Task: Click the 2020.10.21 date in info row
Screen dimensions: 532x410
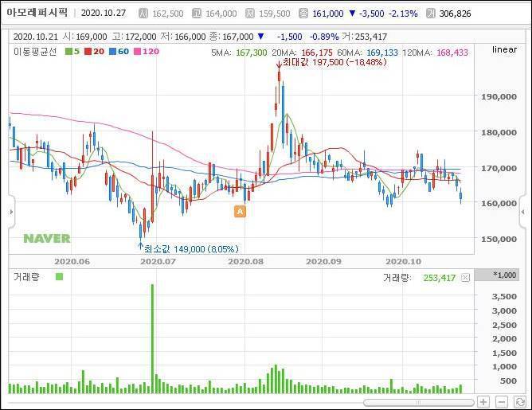Action: click(x=36, y=37)
